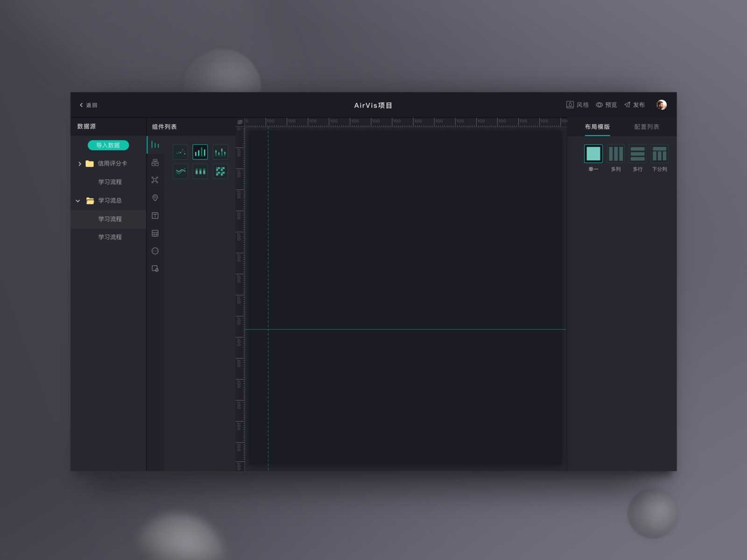Choose the scatter plot chart component
The image size is (747, 560).
(x=180, y=152)
